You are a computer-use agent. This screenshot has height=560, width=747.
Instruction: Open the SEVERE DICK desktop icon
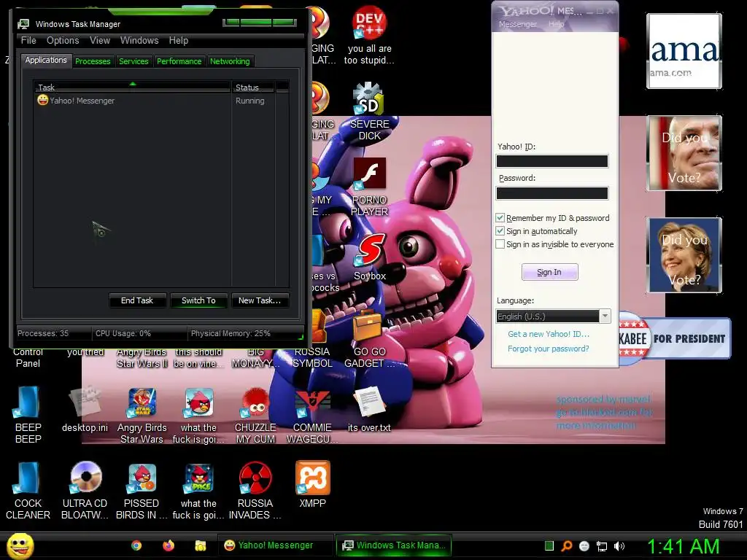(369, 99)
